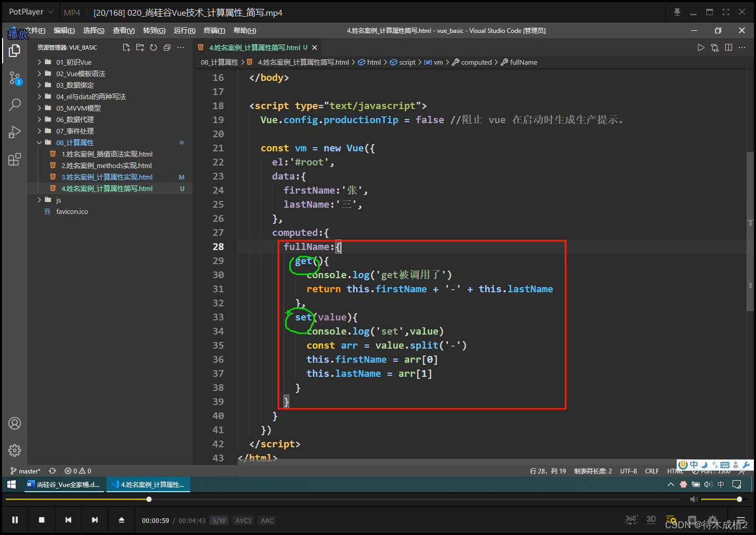Open Run and Debug view
756x535 pixels.
tap(15, 132)
